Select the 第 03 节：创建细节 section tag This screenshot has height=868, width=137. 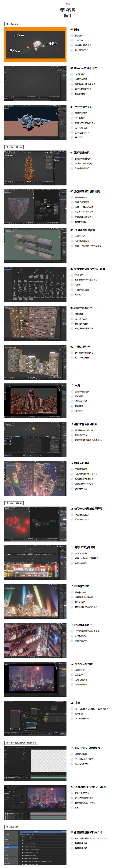coord(14,503)
